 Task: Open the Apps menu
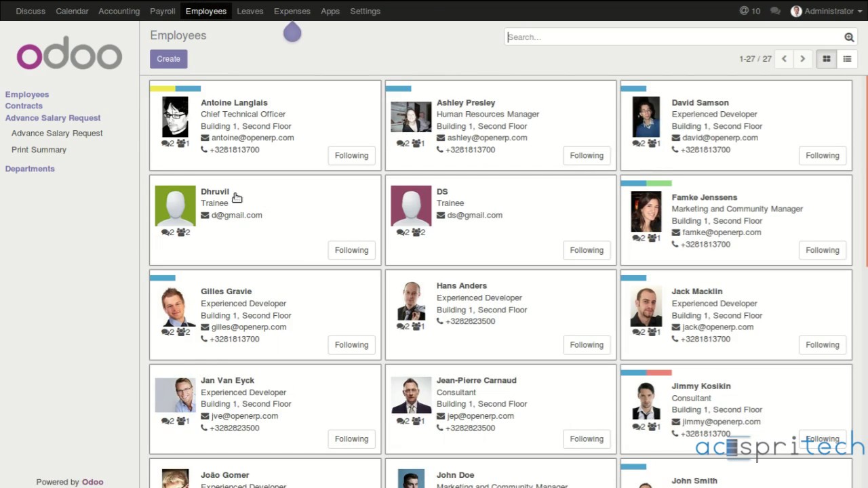330,11
